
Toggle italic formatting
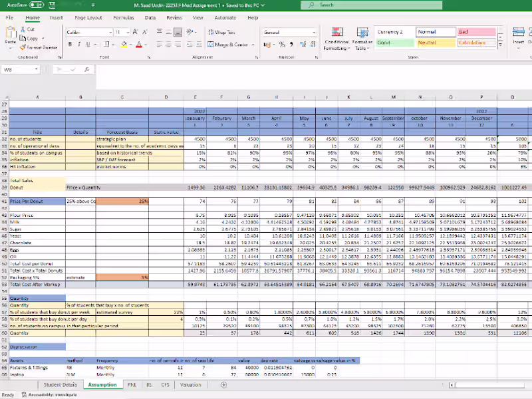click(79, 44)
